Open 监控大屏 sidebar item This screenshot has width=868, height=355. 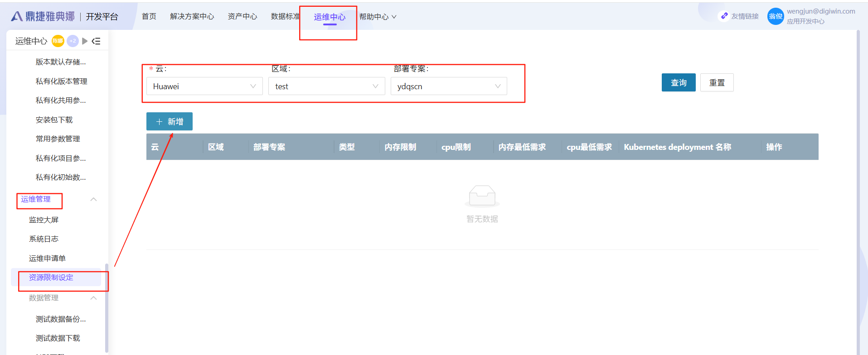click(44, 220)
